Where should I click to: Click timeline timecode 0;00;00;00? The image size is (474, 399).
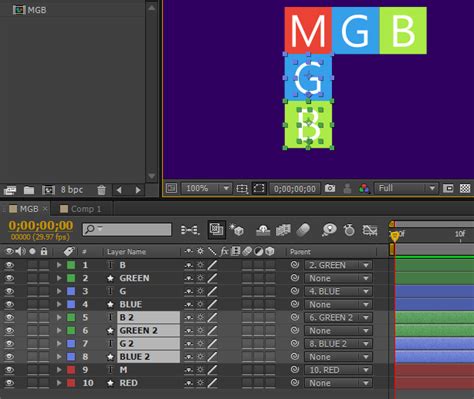click(x=41, y=226)
